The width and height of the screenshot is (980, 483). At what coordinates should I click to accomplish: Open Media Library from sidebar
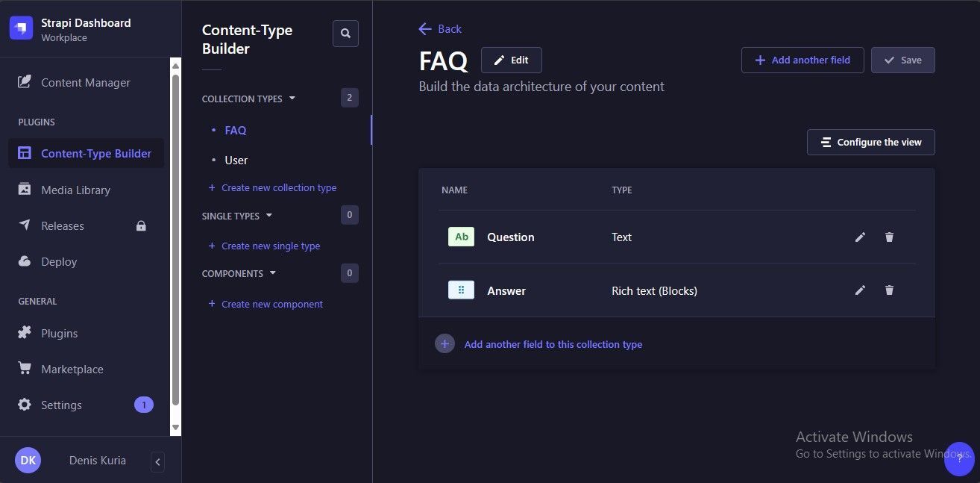(x=75, y=190)
